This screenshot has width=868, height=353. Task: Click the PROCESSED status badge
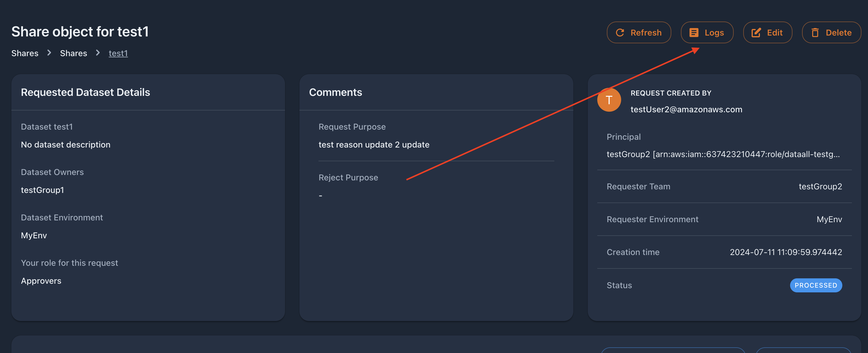point(816,285)
